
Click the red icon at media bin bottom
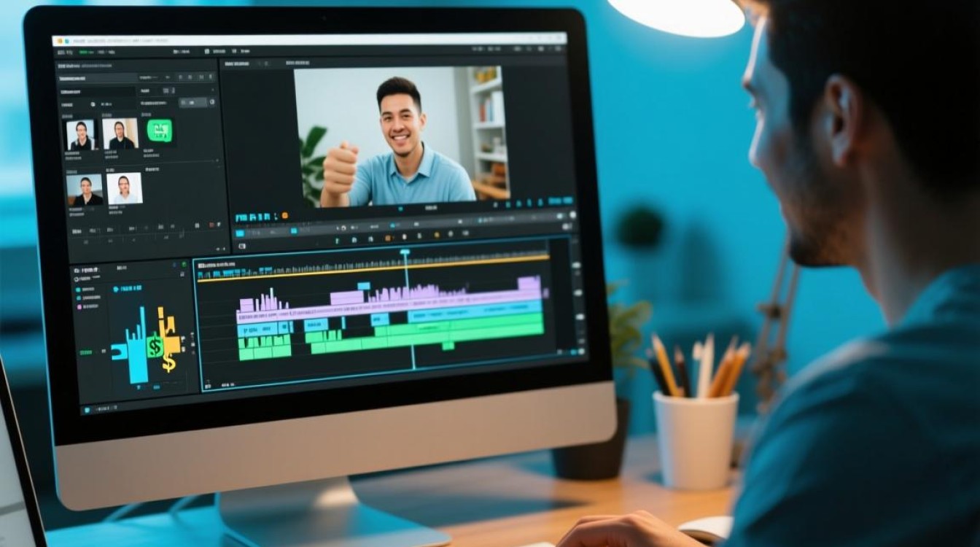211,225
